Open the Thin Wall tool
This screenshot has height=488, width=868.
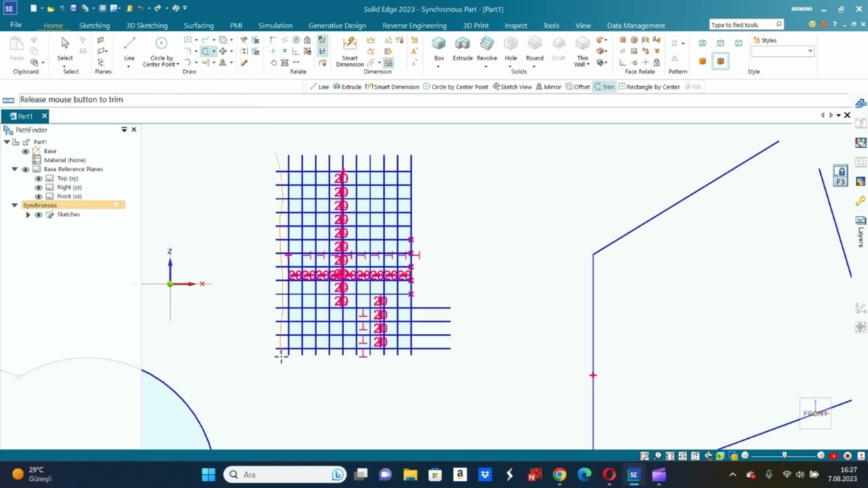coord(582,51)
